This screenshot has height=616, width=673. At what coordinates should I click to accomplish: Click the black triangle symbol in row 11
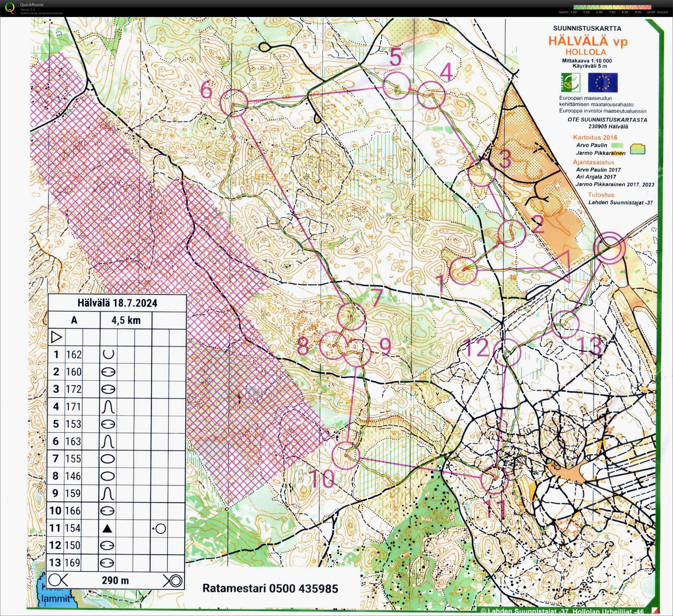click(107, 528)
